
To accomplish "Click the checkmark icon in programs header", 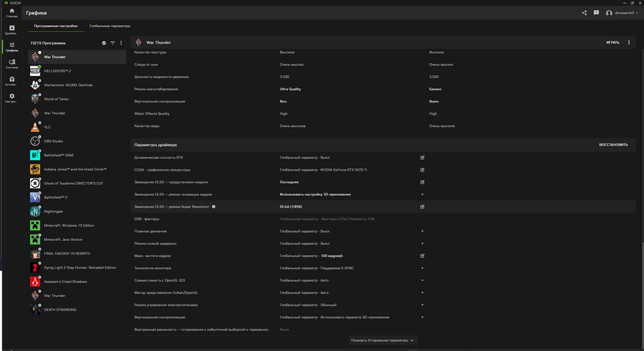I will (104, 43).
